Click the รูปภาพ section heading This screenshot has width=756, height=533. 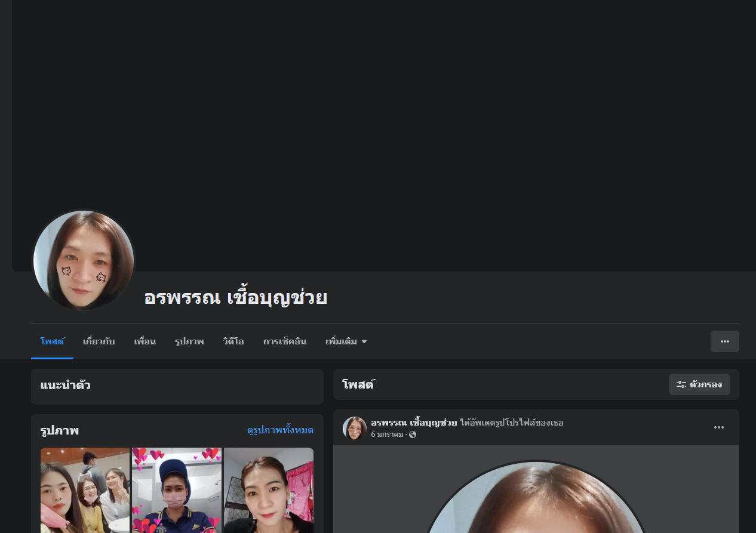point(60,430)
